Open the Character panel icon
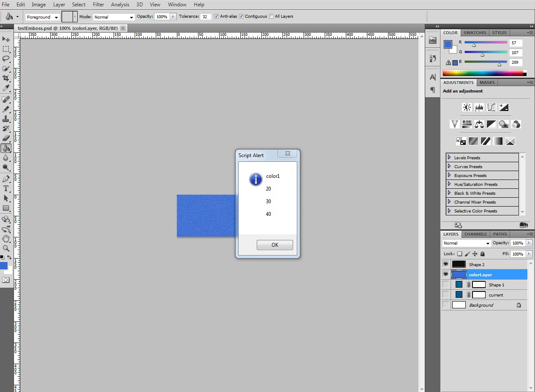The width and height of the screenshot is (535, 392). 432,77
